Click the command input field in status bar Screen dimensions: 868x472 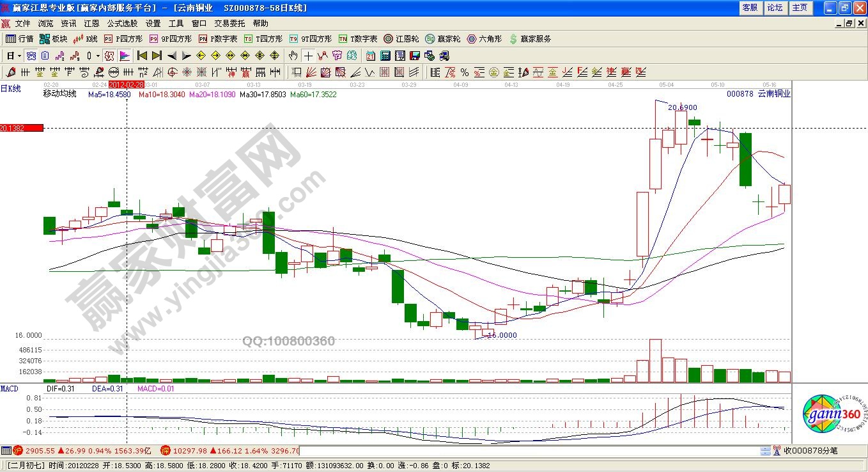[531, 451]
